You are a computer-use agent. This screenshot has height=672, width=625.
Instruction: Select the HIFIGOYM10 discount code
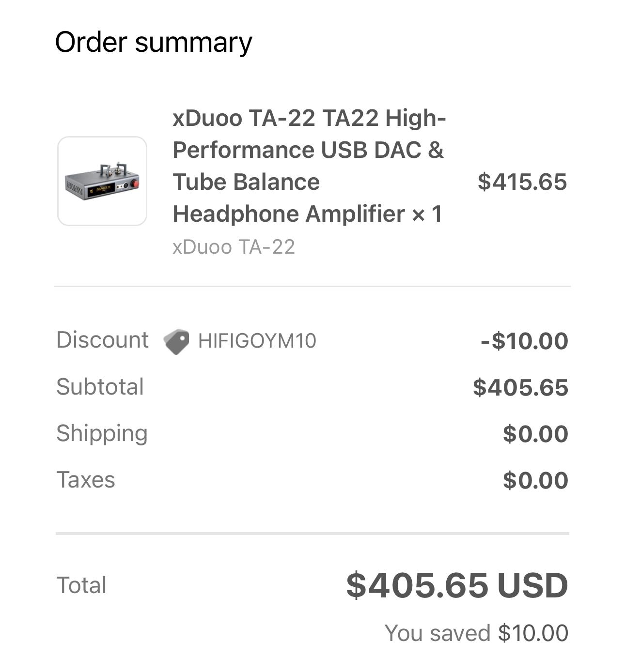(x=257, y=341)
